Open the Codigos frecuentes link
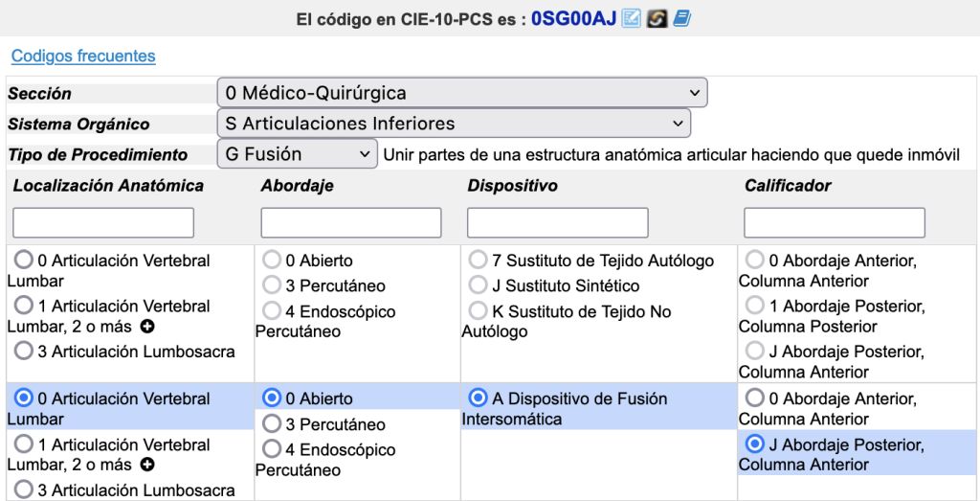This screenshot has height=501, width=980. 83,56
